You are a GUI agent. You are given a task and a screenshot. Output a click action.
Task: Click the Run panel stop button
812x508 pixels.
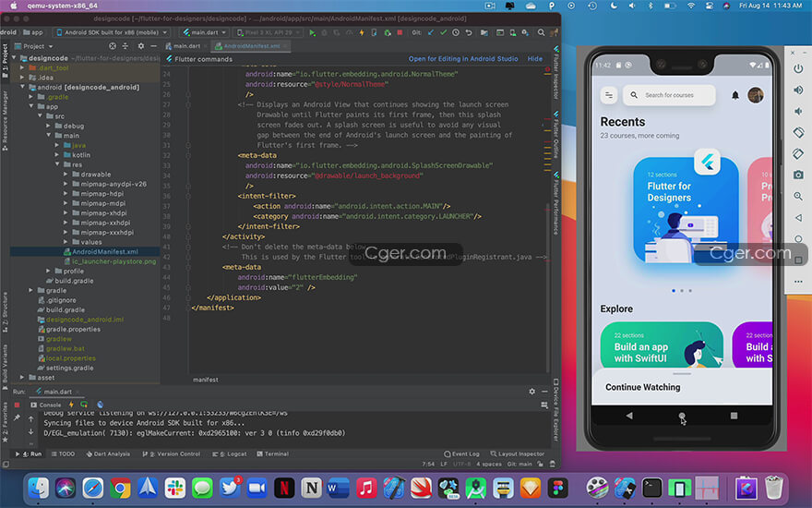point(18,405)
